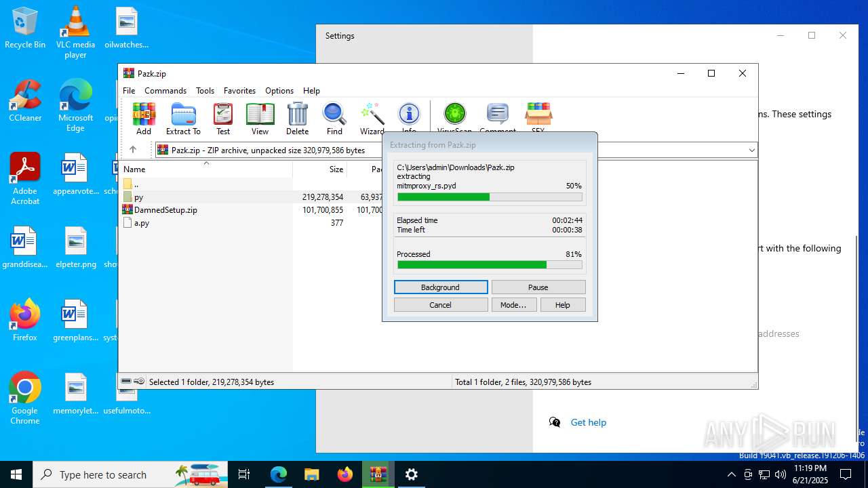
Task: Click the Type here to search box
Action: coord(130,474)
